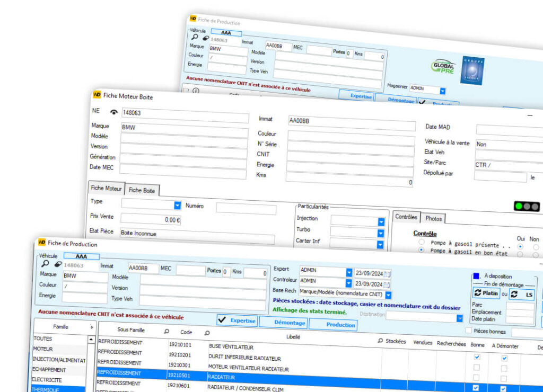
Task: Expand the Injection dropdown
Action: (x=381, y=222)
